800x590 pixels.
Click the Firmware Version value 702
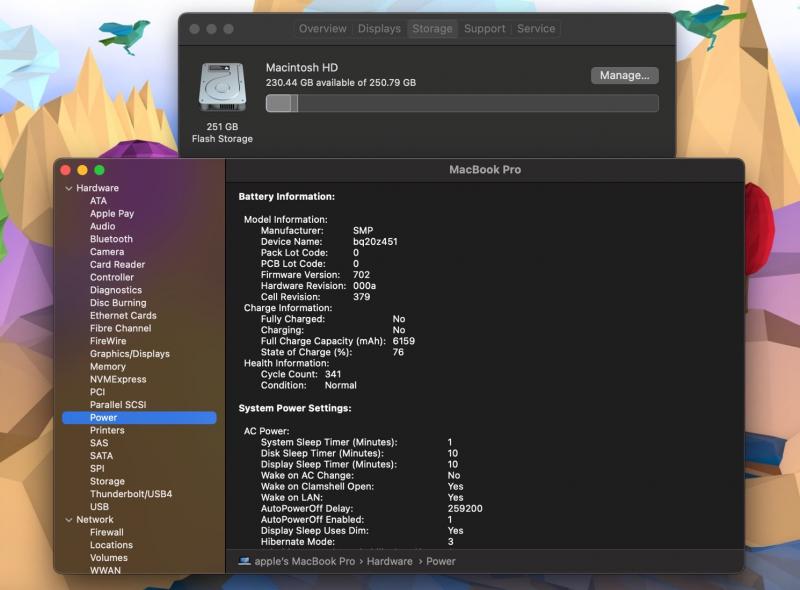pyautogui.click(x=361, y=275)
